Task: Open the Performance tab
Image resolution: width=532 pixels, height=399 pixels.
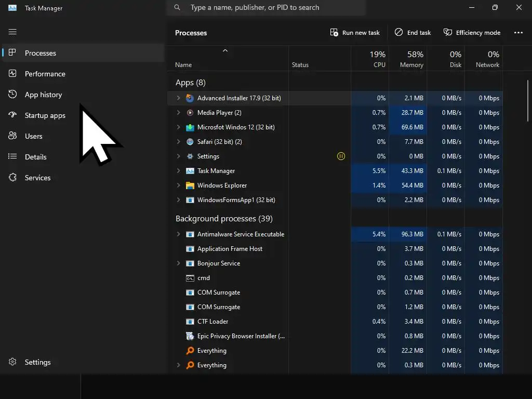Action: 83,74
